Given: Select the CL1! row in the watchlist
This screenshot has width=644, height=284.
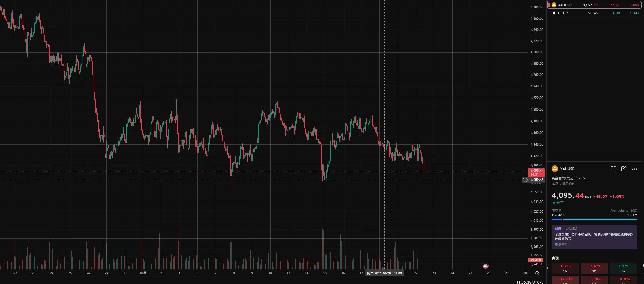Looking at the screenshot, I should point(594,13).
